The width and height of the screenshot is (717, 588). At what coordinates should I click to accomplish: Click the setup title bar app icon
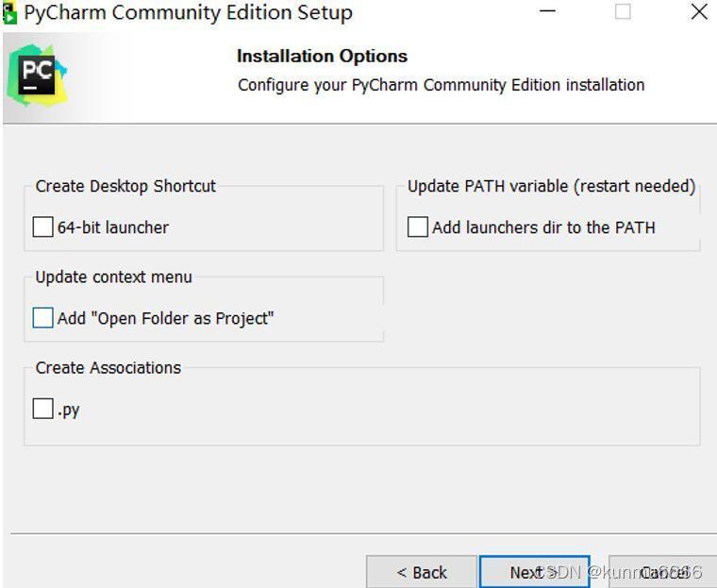pyautogui.click(x=9, y=13)
